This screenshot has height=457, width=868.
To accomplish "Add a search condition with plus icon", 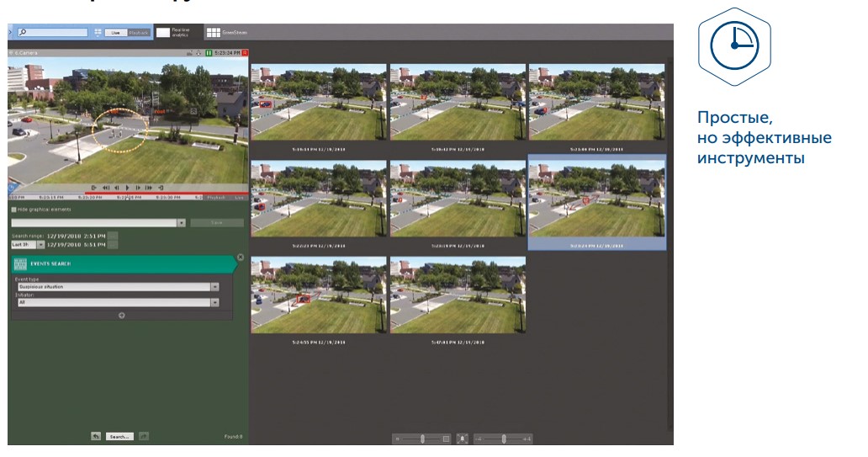I will coord(122,316).
